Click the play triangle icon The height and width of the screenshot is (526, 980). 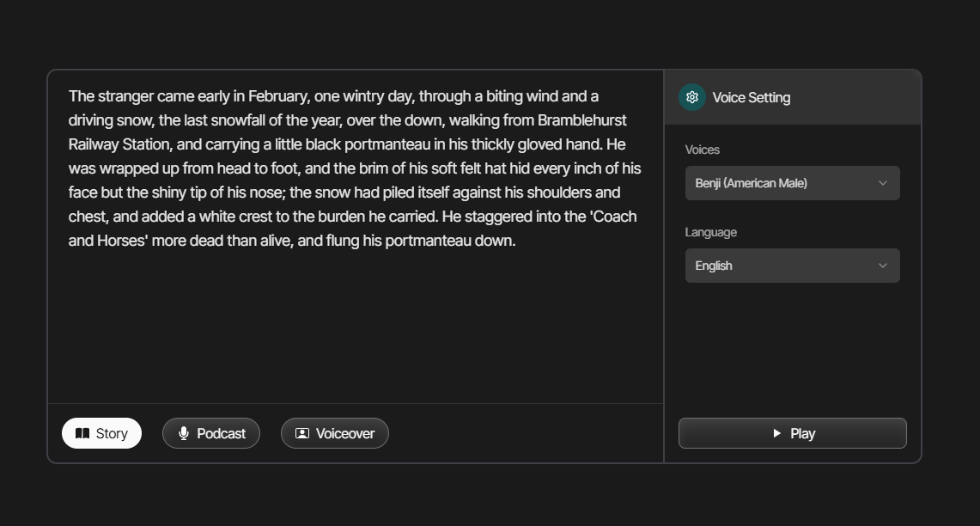coord(776,433)
